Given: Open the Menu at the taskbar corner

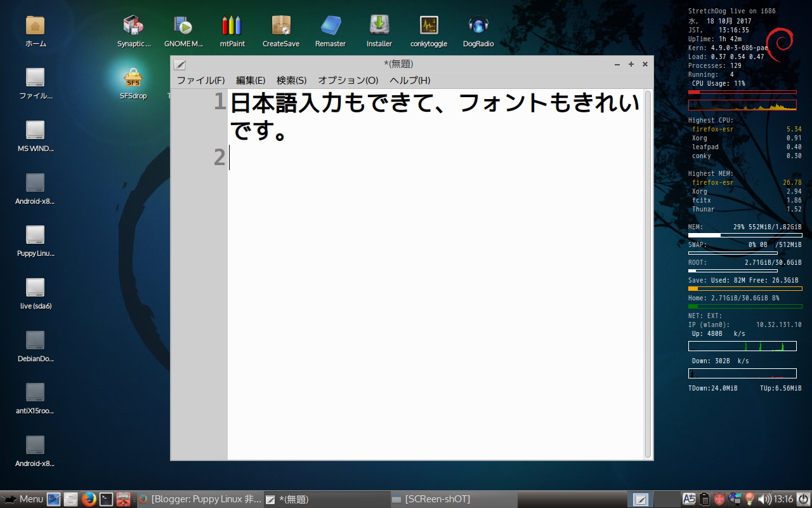Looking at the screenshot, I should click(25, 499).
